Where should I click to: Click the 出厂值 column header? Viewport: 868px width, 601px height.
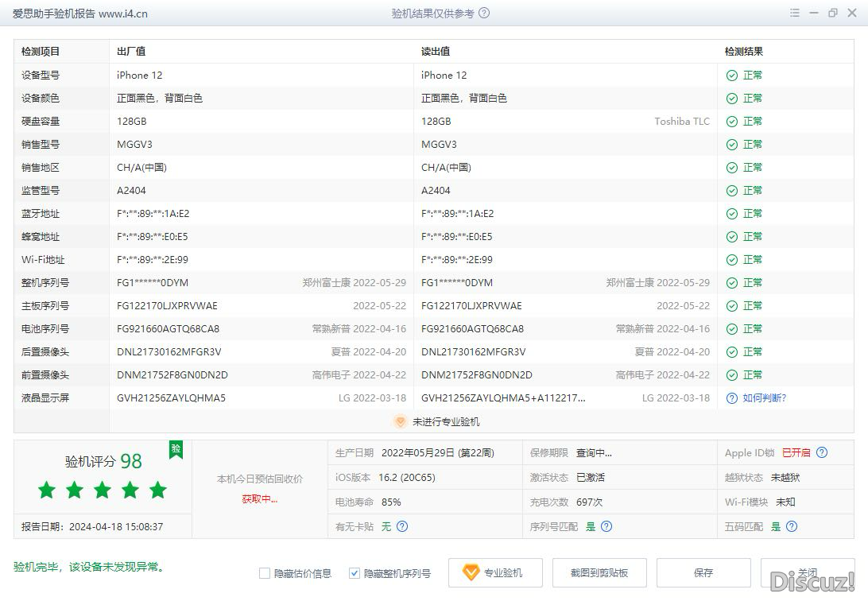(x=131, y=52)
